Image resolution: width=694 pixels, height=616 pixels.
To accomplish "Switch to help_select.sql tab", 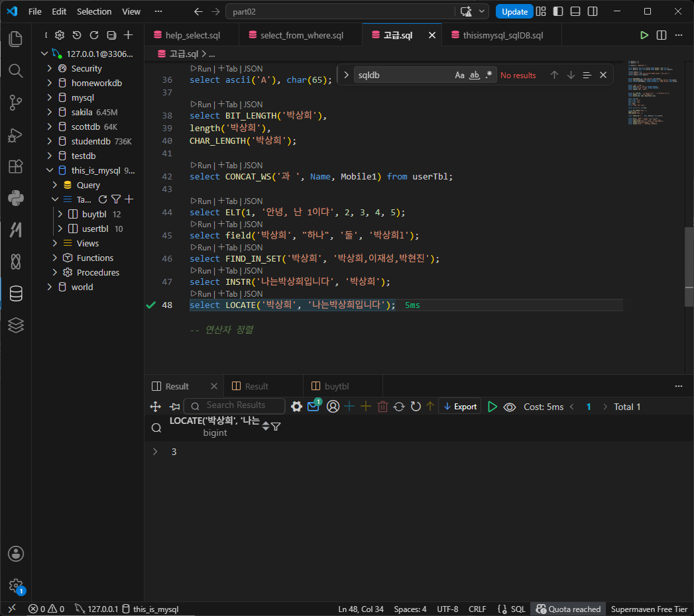I will click(x=192, y=35).
